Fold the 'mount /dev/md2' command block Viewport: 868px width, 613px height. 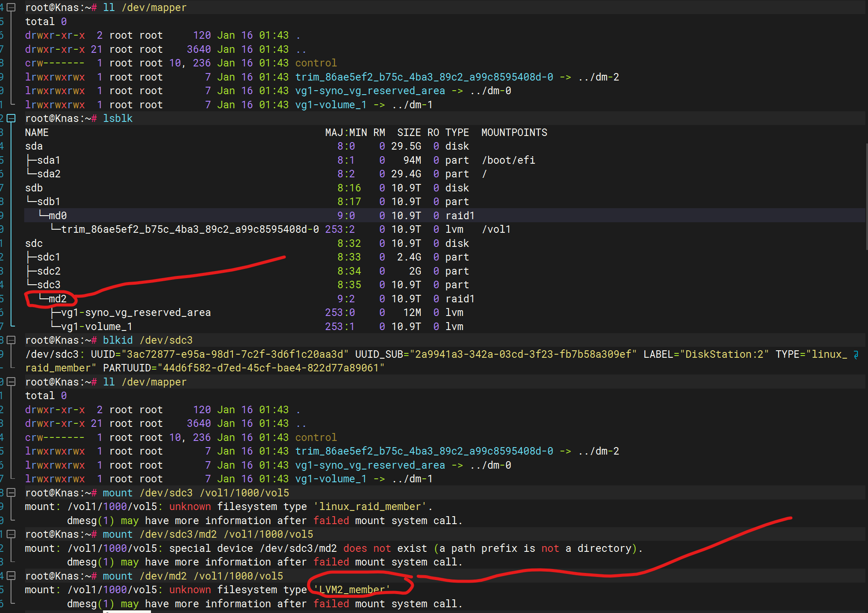[x=12, y=576]
